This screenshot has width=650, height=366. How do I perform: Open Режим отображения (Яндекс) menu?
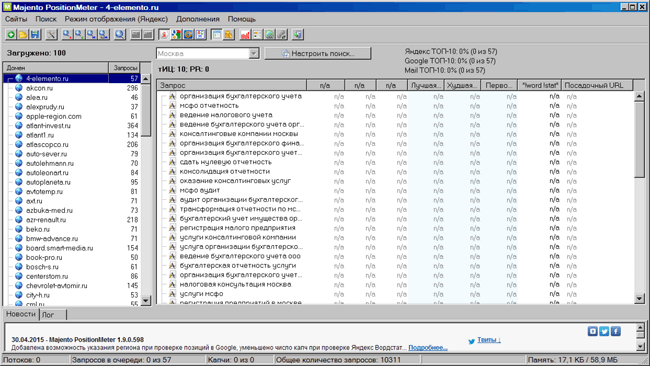(116, 19)
